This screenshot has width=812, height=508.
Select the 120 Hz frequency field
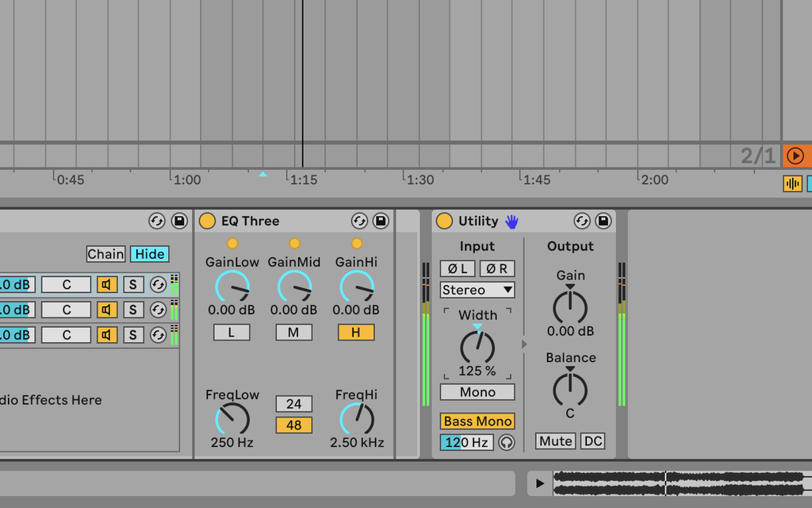466,442
